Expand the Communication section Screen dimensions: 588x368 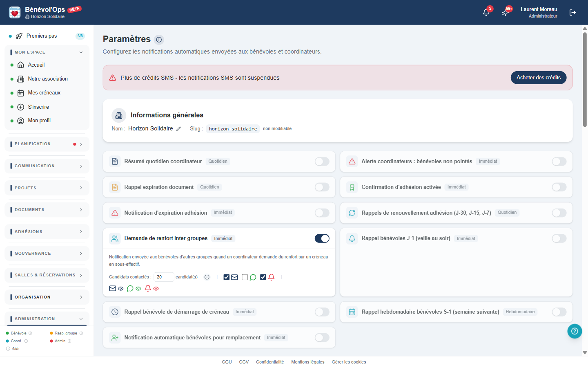(47, 166)
